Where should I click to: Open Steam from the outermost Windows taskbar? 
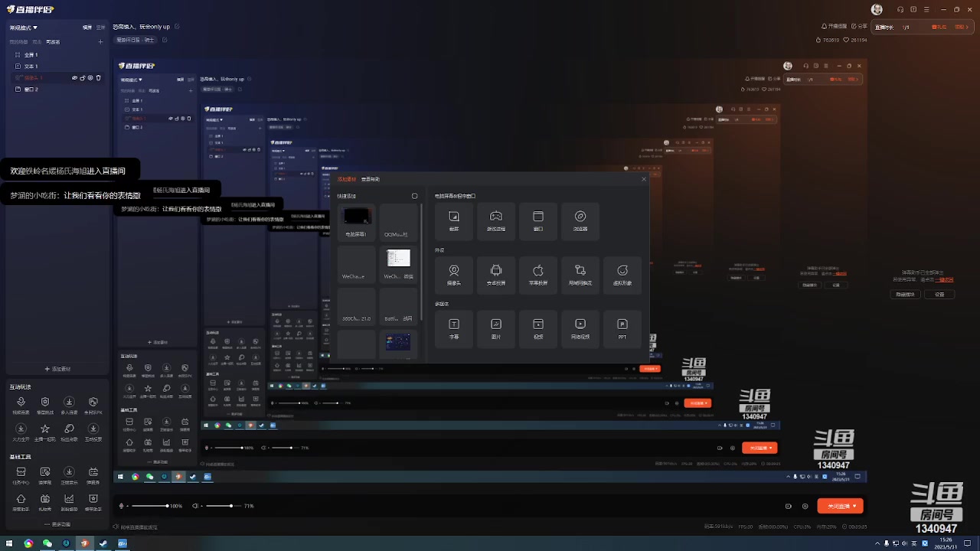(103, 543)
